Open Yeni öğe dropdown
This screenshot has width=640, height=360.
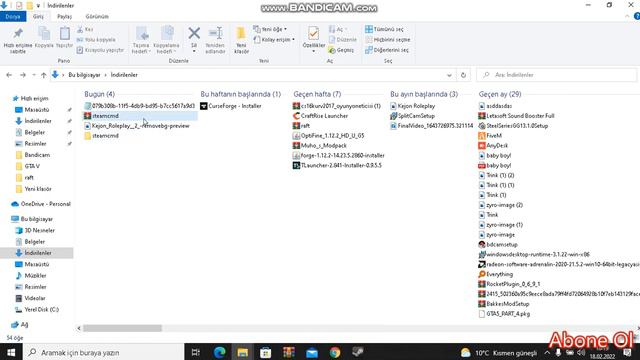(x=270, y=29)
